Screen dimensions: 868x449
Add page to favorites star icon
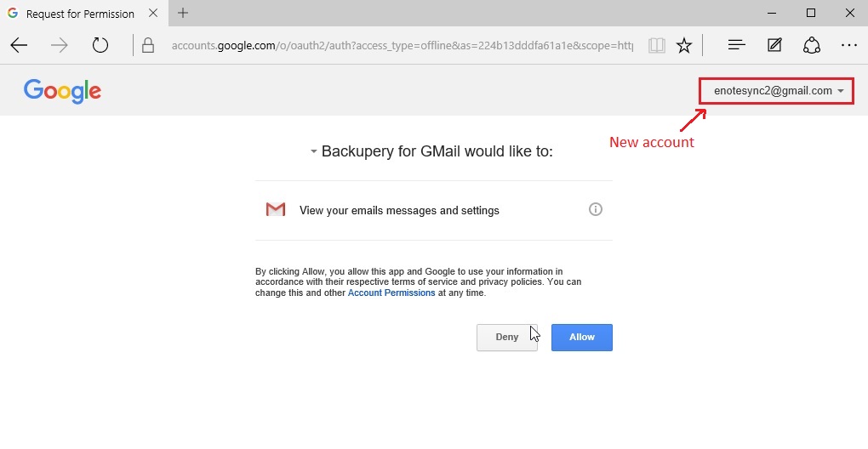point(684,45)
